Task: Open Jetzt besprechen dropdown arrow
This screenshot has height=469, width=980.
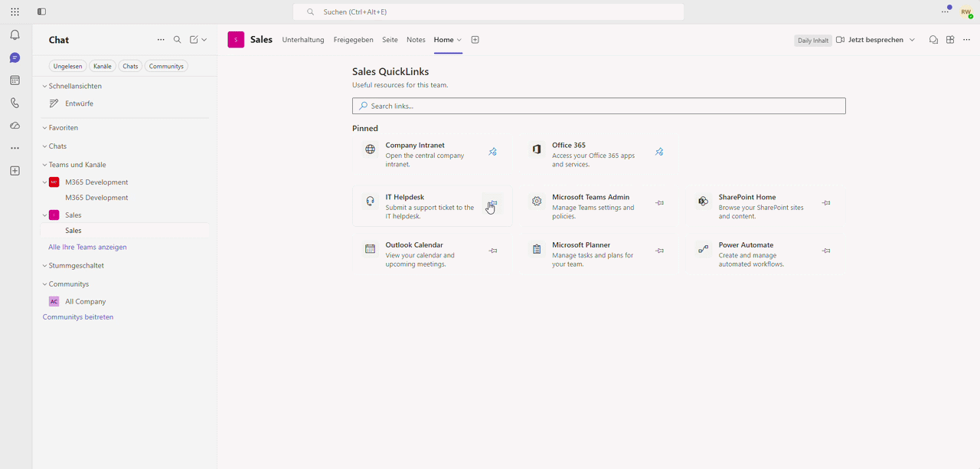Action: (x=912, y=40)
